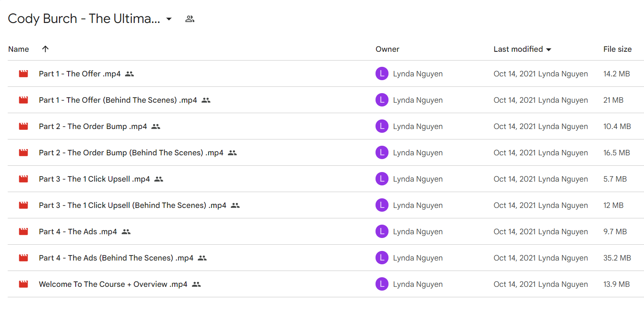Viewport: 644px width, 319px height.
Task: Click shared icon next to Part 1 Offer (Behind The Scenes)
Action: (206, 100)
